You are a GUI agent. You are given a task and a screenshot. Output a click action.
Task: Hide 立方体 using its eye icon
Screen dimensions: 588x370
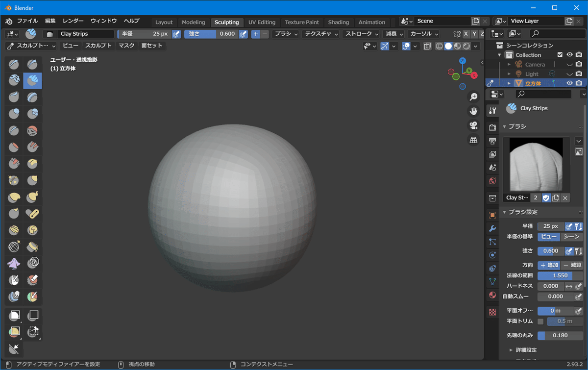[x=569, y=83]
